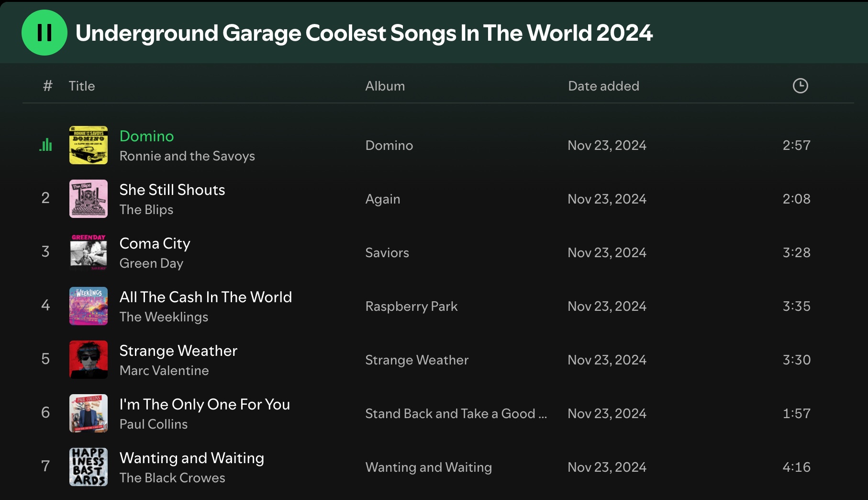
Task: Open artist Green Day
Action: coord(151,263)
